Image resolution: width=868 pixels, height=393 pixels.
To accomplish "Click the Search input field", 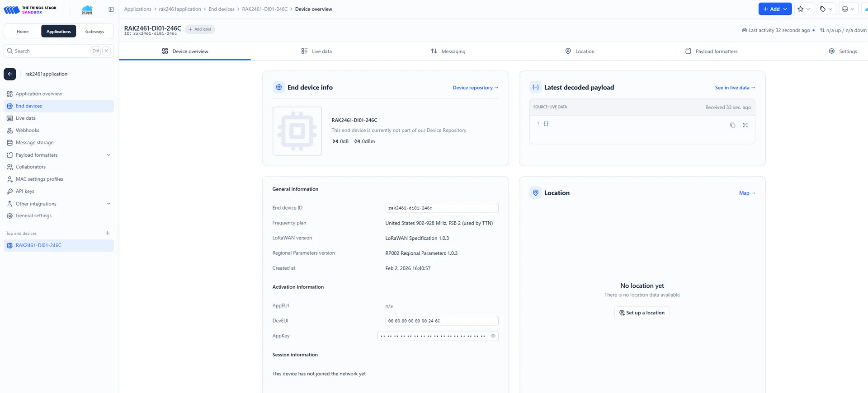I will [59, 51].
